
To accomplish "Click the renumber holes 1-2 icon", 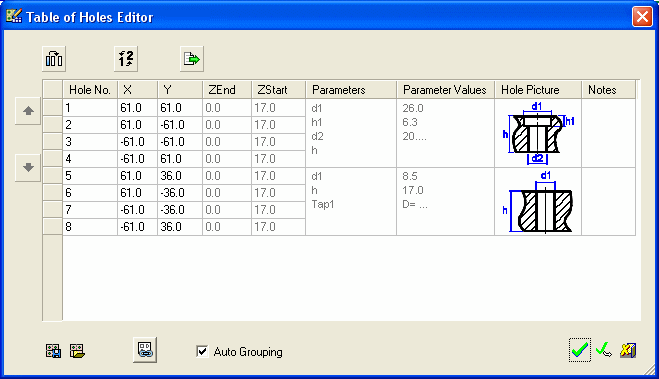I will coord(126,59).
